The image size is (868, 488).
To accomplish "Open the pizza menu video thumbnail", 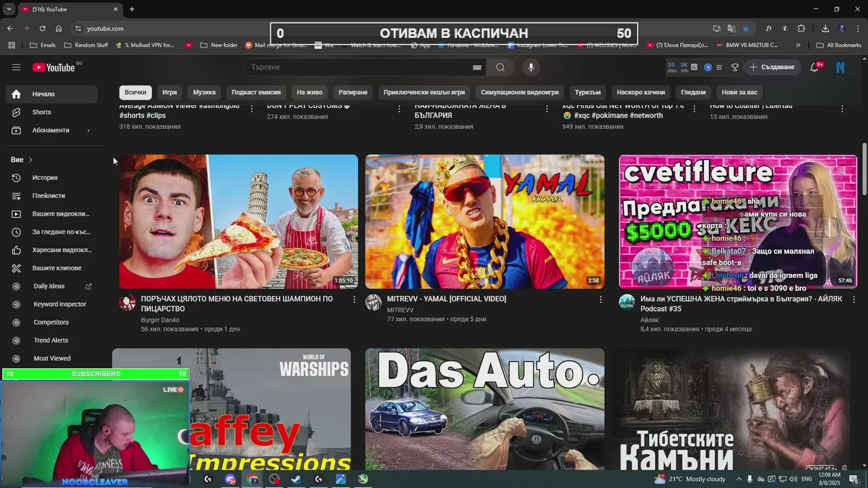I will [x=239, y=222].
